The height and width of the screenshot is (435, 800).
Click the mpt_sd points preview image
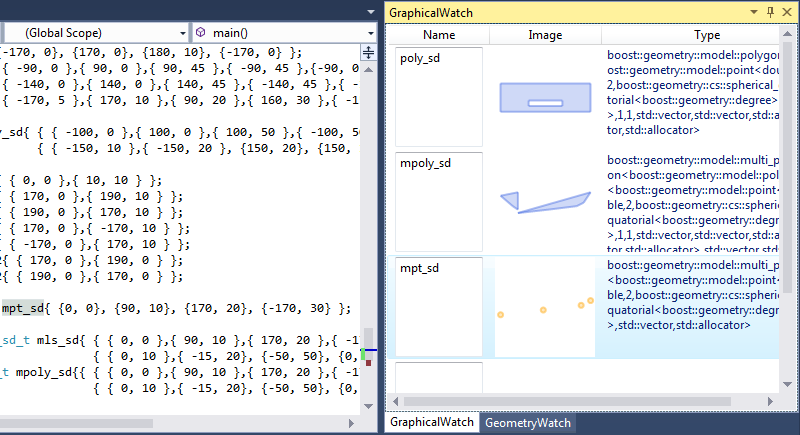click(x=545, y=307)
